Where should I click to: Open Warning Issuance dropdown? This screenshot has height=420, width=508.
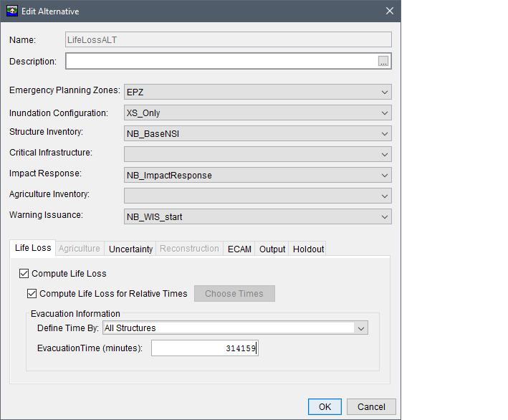(x=257, y=216)
